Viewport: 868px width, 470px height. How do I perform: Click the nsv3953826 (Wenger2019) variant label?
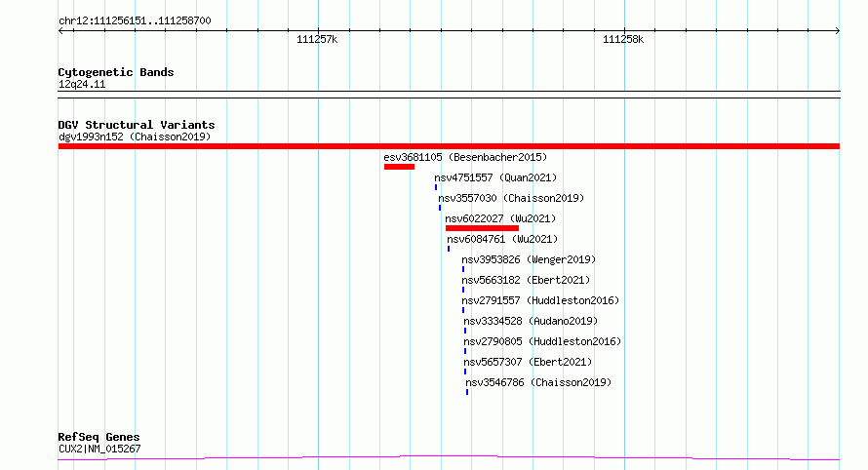tap(529, 259)
